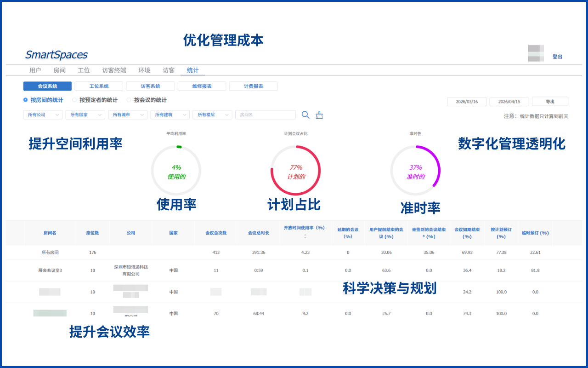Switch to the 工位 tab
This screenshot has height=368, width=588.
(x=84, y=70)
